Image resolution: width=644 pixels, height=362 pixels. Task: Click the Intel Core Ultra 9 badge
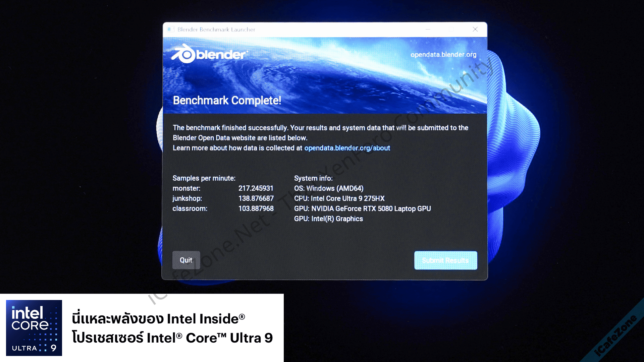pos(34,328)
